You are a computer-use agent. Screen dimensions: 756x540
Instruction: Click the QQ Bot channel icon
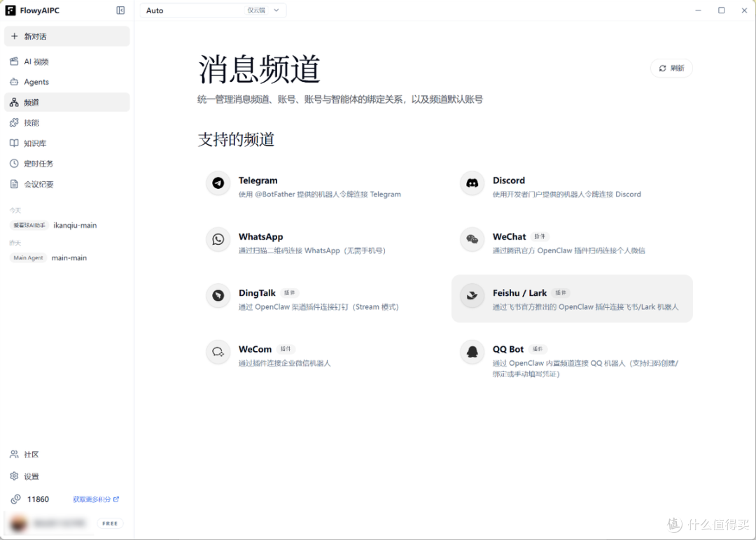[472, 352]
